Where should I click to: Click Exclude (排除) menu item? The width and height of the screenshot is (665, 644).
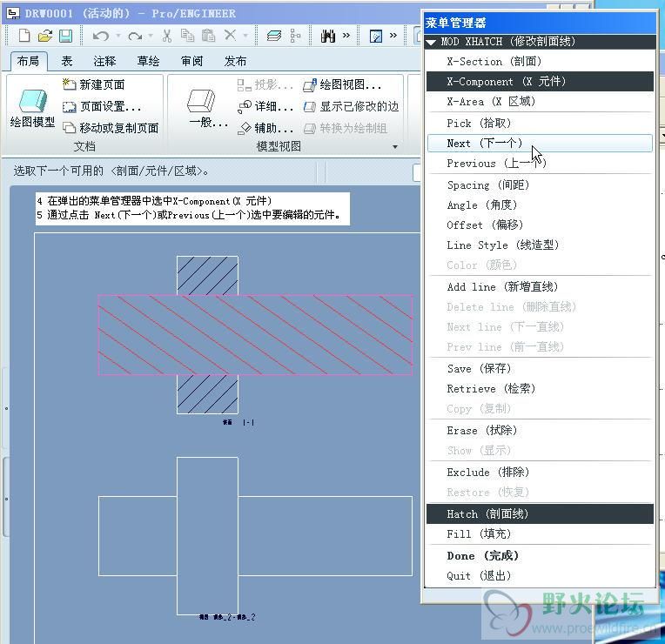click(x=540, y=473)
